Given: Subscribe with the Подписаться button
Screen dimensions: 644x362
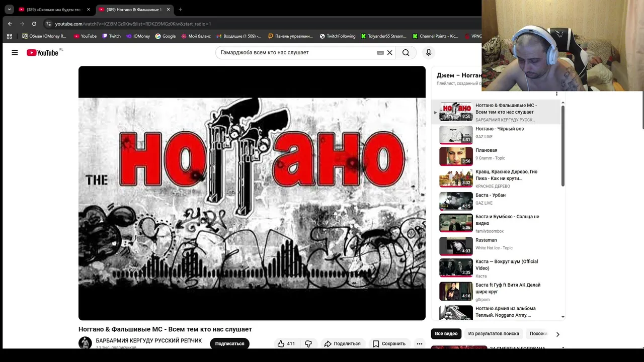Looking at the screenshot, I should [x=229, y=344].
